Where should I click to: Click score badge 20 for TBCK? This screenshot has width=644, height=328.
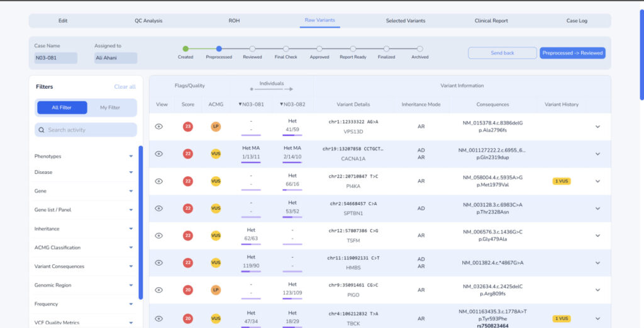[x=188, y=319]
